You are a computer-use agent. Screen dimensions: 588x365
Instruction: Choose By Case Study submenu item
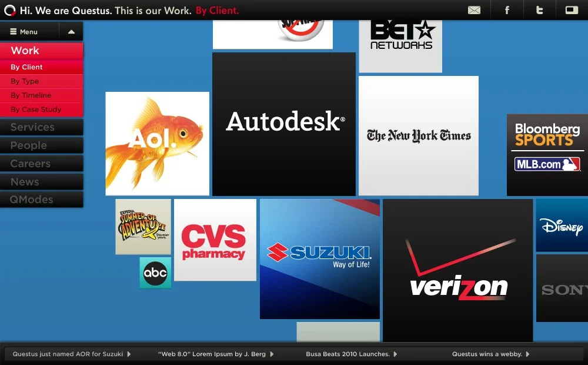[x=41, y=109]
